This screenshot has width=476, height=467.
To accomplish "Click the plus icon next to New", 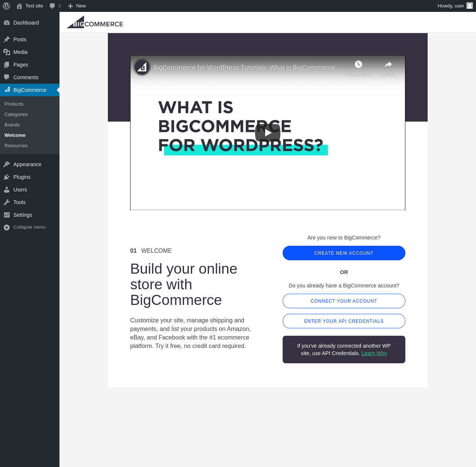I will click(70, 6).
